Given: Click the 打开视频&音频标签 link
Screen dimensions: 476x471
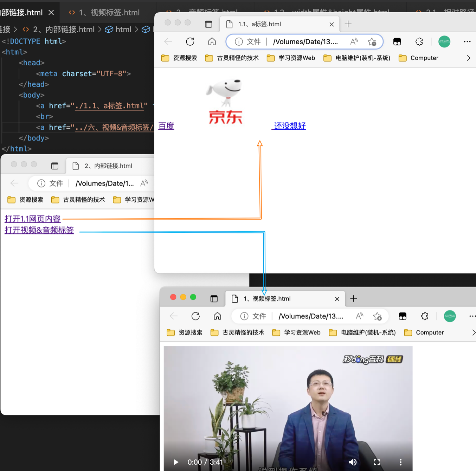Looking at the screenshot, I should tap(39, 230).
